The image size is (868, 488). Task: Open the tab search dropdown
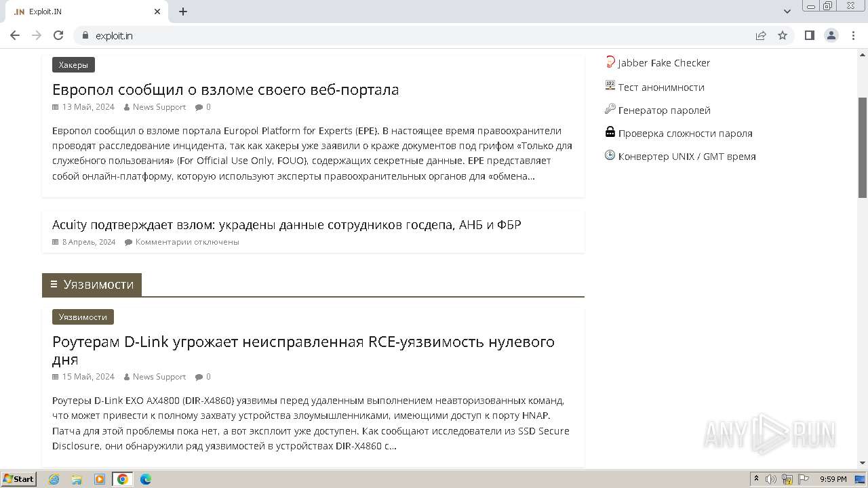(787, 12)
